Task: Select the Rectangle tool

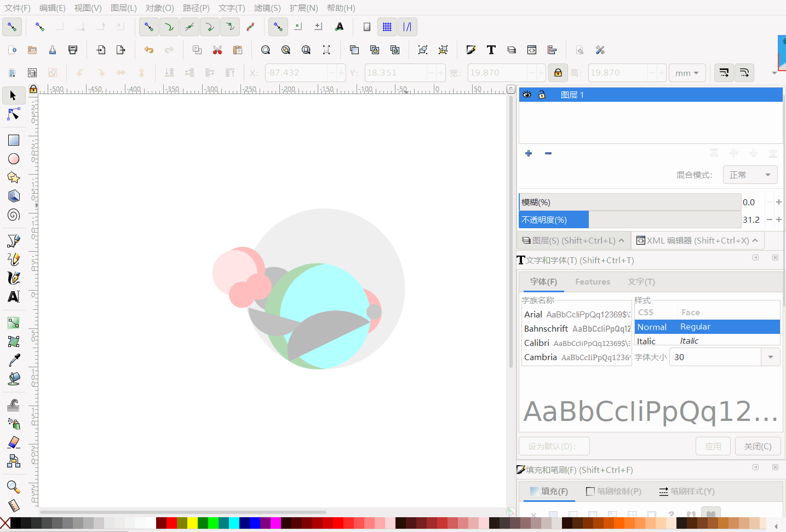Action: click(14, 140)
